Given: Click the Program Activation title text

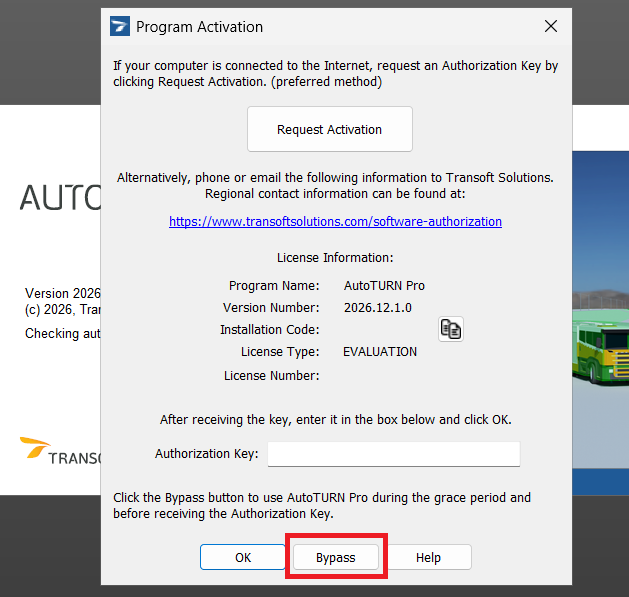Looking at the screenshot, I should 199,26.
